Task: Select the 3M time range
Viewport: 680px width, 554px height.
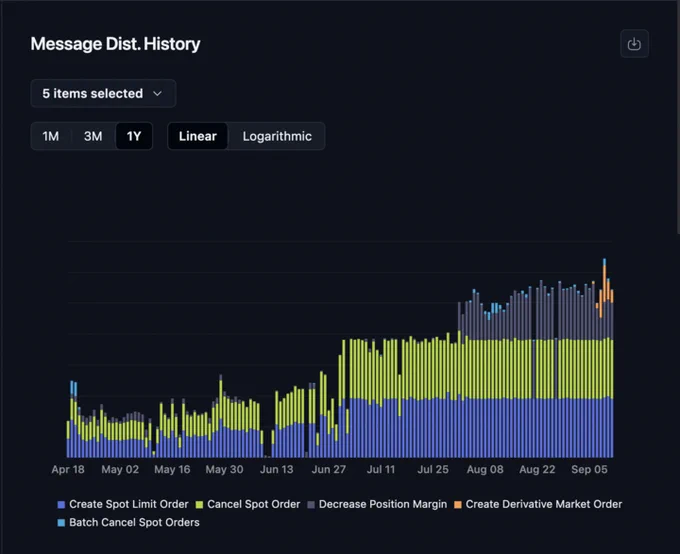Action: [93, 136]
